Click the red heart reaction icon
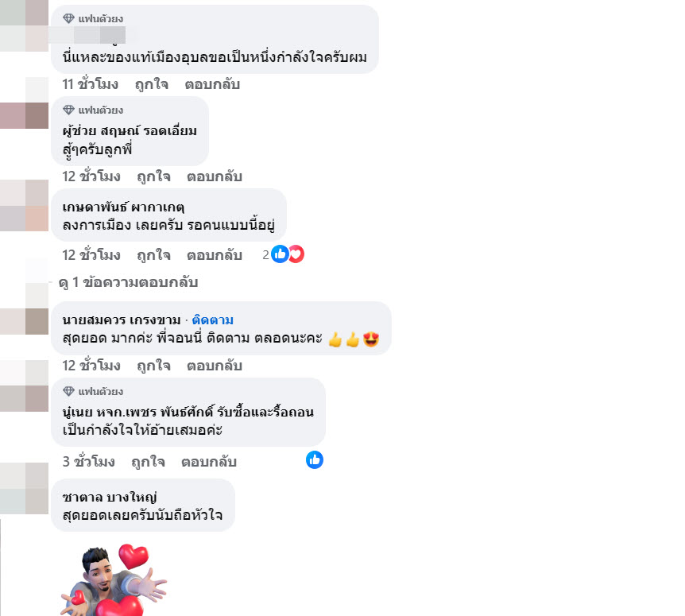Viewport: 685px width, 616px height. point(296,254)
